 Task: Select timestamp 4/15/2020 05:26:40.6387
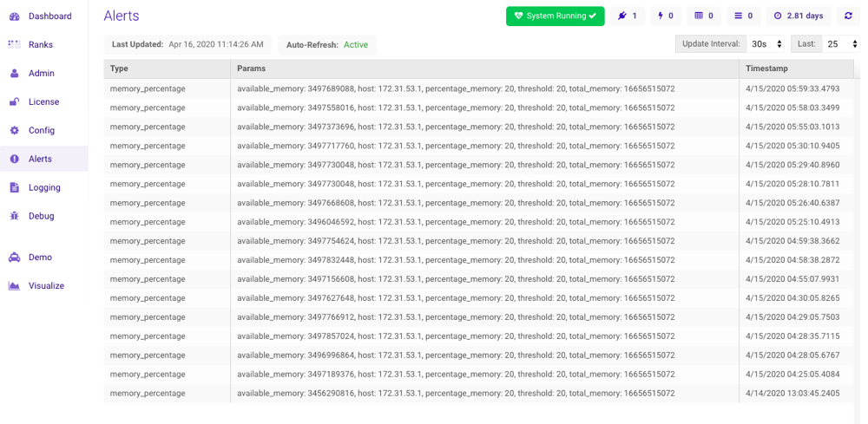click(792, 203)
